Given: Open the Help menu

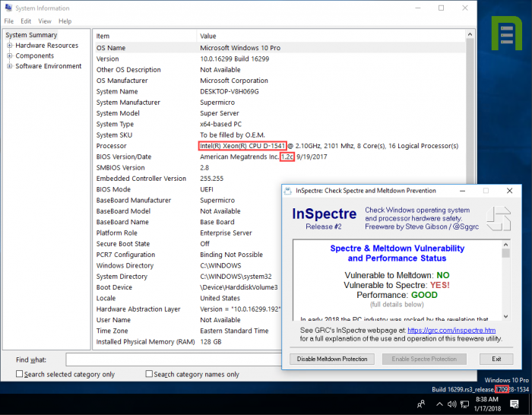Looking at the screenshot, I should tap(65, 21).
